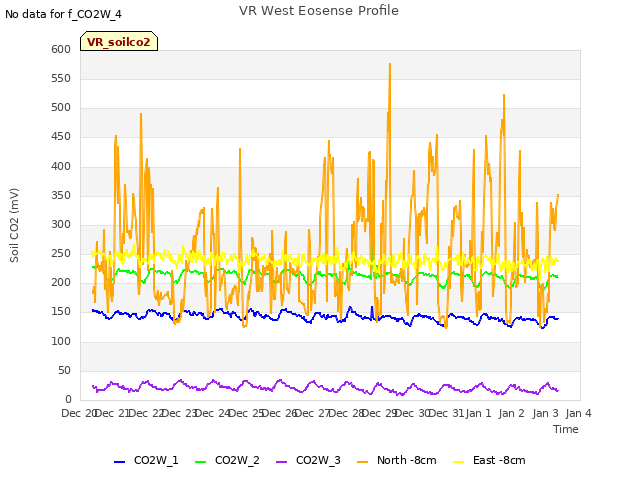This screenshot has height=480, width=640.
Task: Click the Soil CO2 (mV) axis label
Action: (14, 225)
